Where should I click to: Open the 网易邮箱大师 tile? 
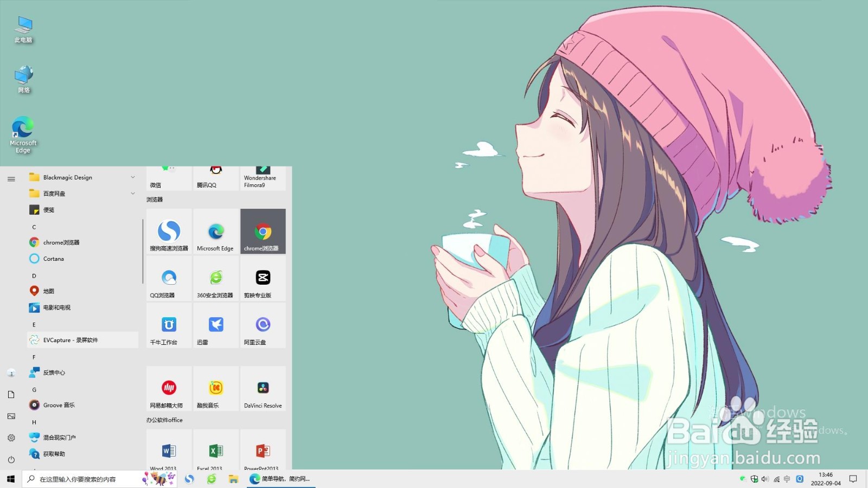click(169, 388)
